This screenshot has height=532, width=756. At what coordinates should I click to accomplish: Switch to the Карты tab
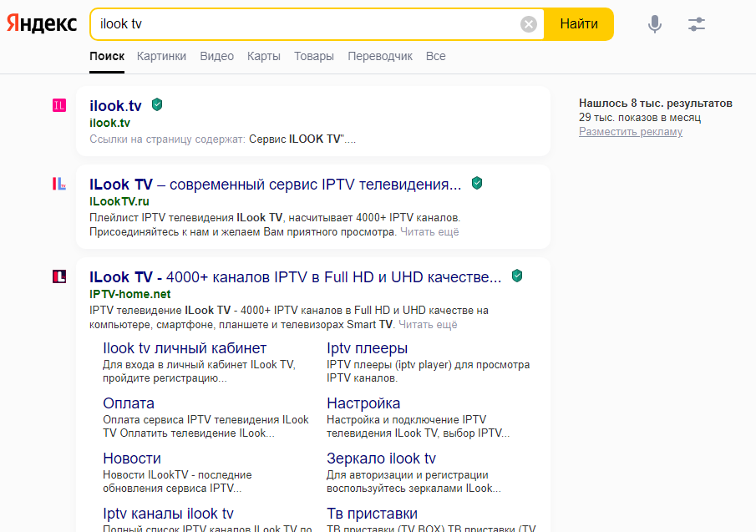pyautogui.click(x=263, y=56)
